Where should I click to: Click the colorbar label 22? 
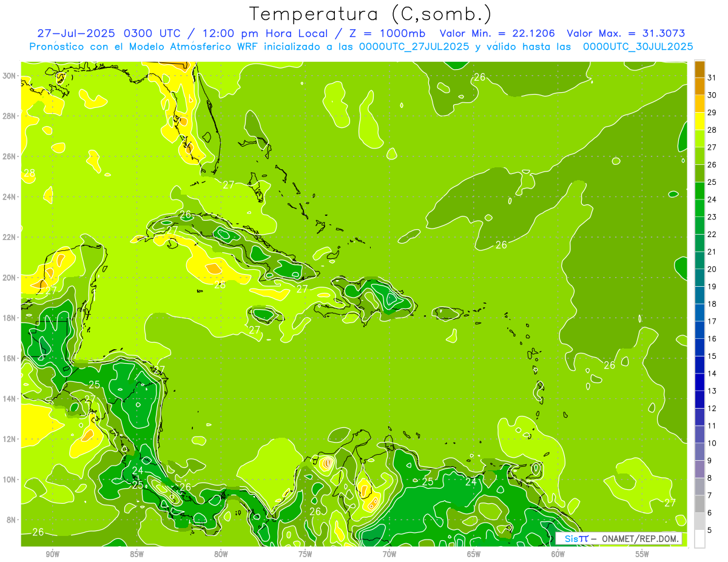click(712, 234)
